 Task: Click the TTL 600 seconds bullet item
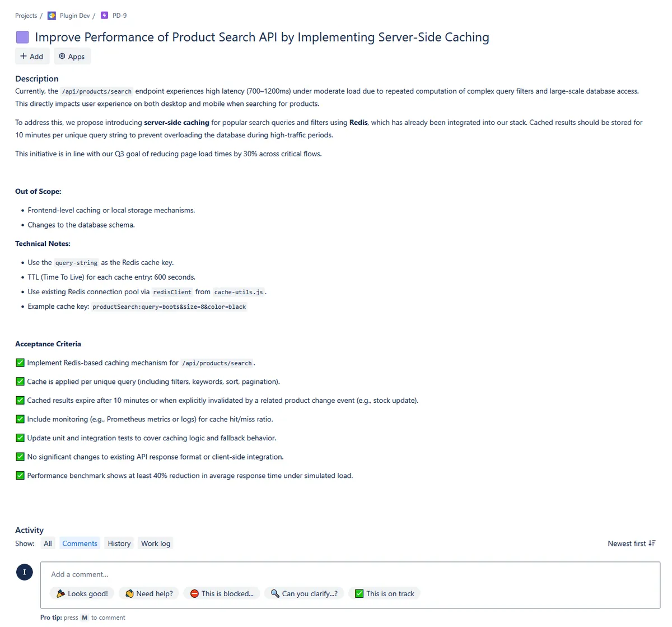pos(111,277)
